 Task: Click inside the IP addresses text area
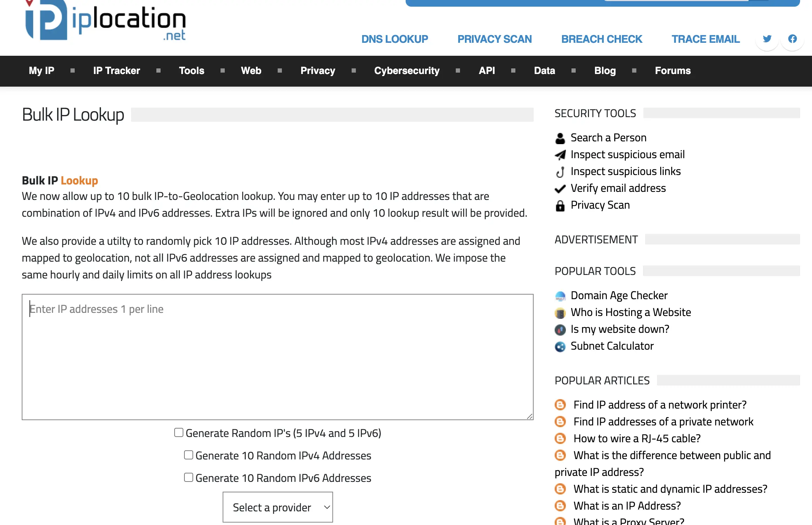pos(277,356)
